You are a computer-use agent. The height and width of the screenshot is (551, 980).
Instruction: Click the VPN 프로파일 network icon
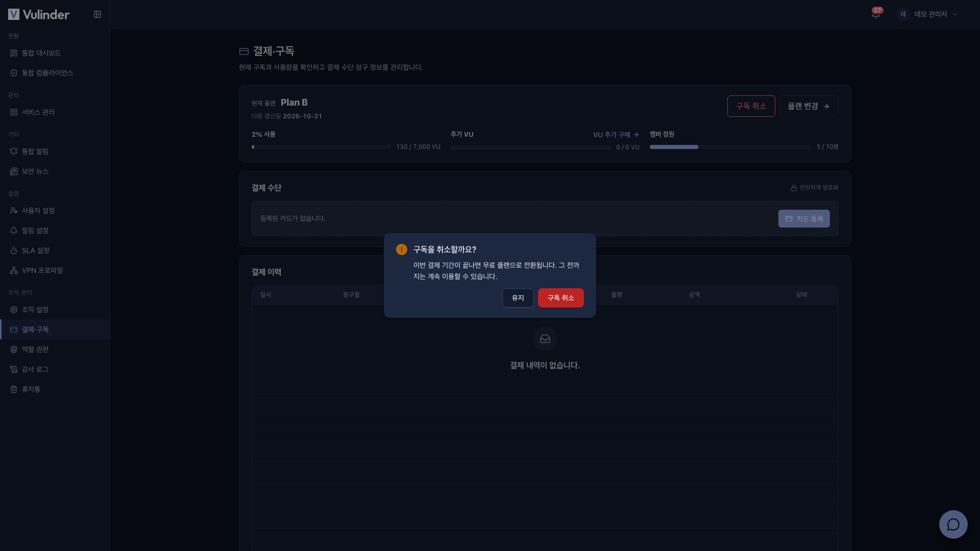(x=14, y=270)
